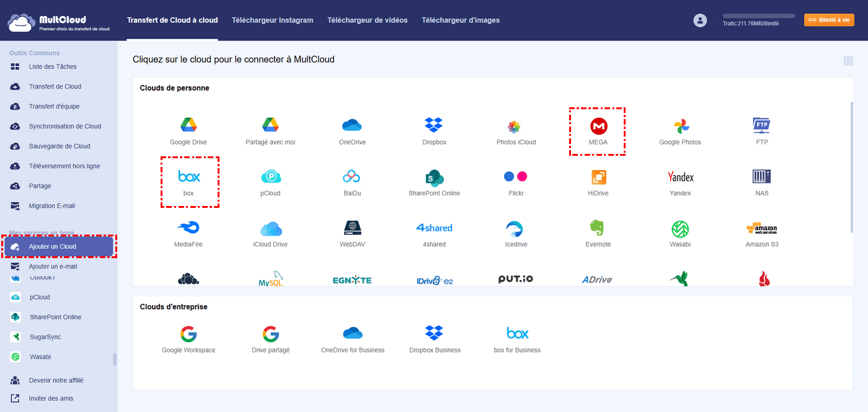Open the user account avatar
The width and height of the screenshot is (868, 412).
tap(700, 20)
